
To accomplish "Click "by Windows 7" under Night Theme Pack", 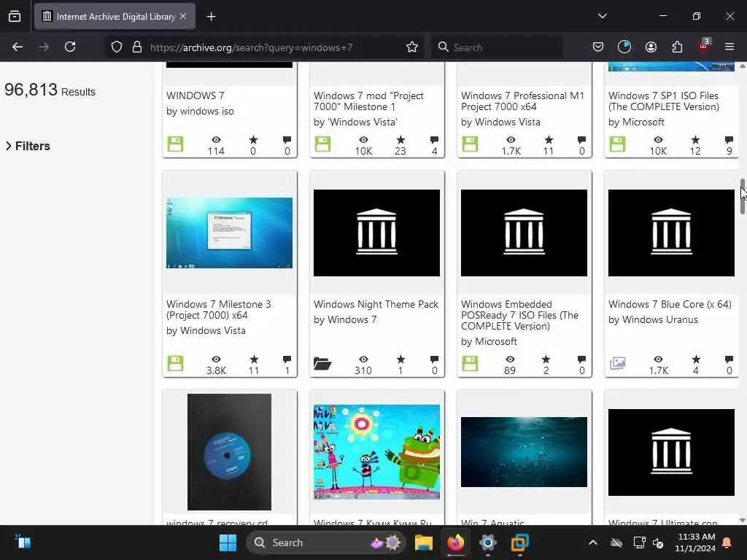I will 345,320.
